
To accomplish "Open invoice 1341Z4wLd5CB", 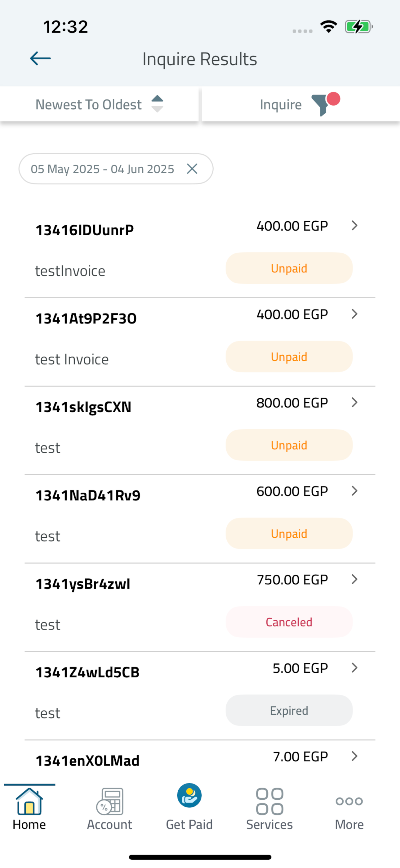I will 200,696.
